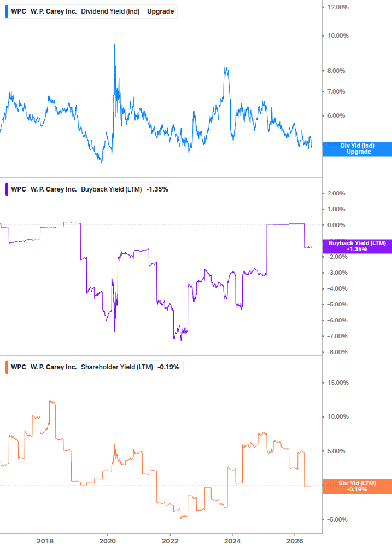This screenshot has height=550, width=392.
Task: Click the 8.00% label on dividend yield axis
Action: click(x=336, y=71)
